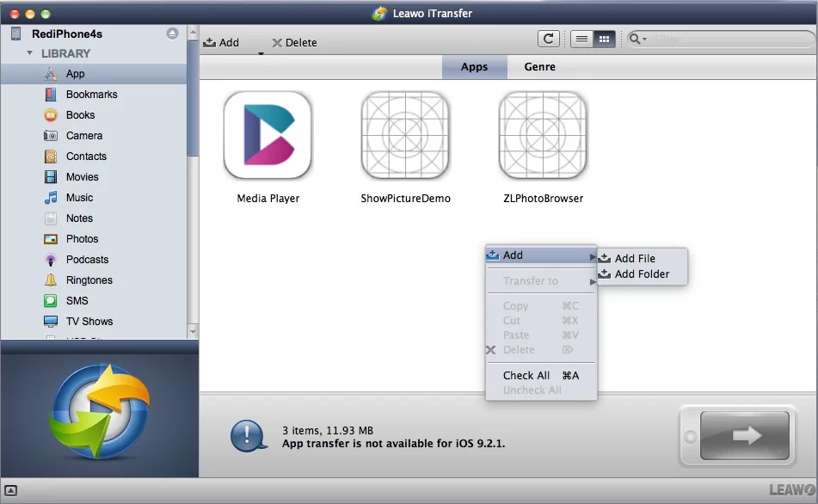Click the ShowPictureDemo app thumbnail
Viewport: 818px width, 504px height.
[404, 135]
